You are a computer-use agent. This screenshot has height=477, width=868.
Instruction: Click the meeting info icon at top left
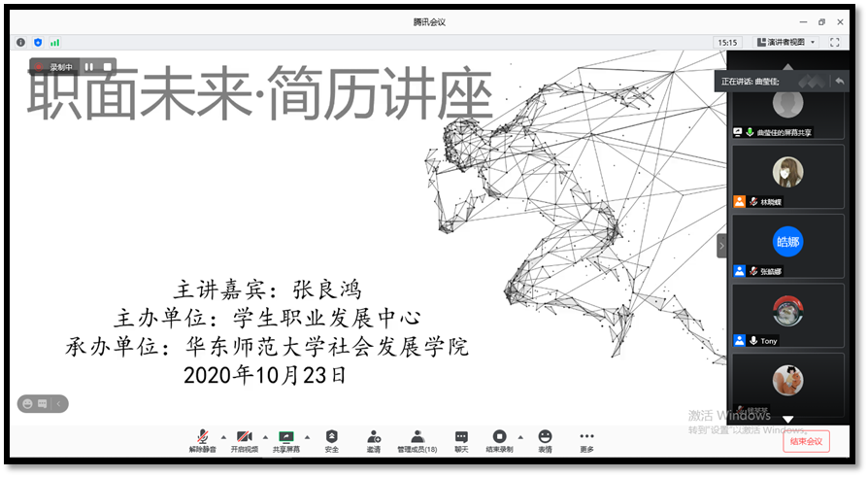pyautogui.click(x=21, y=43)
